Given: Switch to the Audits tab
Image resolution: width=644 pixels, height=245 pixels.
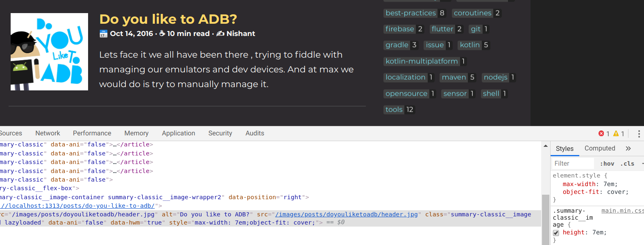Looking at the screenshot, I should (x=255, y=133).
